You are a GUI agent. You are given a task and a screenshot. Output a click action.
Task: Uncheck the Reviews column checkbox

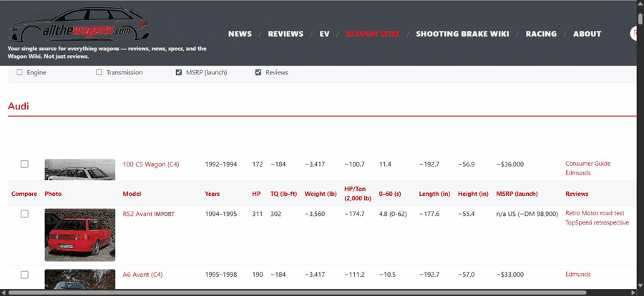(x=258, y=72)
